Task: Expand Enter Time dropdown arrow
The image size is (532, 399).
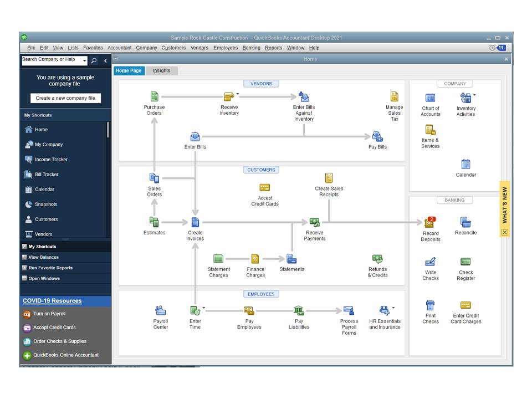Action: [x=204, y=308]
